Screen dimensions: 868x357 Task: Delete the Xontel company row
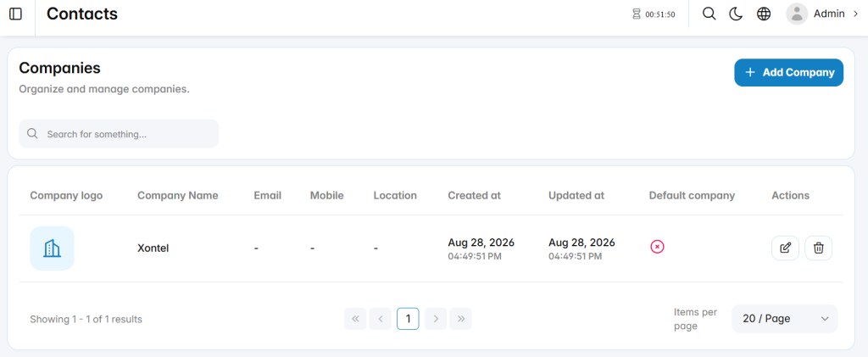818,248
